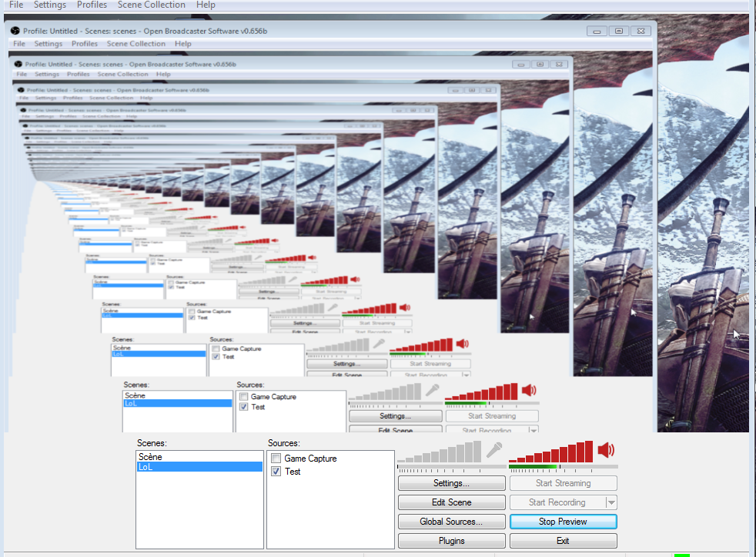The height and width of the screenshot is (557, 756).
Task: Click microphone icon in first nested preview
Action: click(432, 390)
